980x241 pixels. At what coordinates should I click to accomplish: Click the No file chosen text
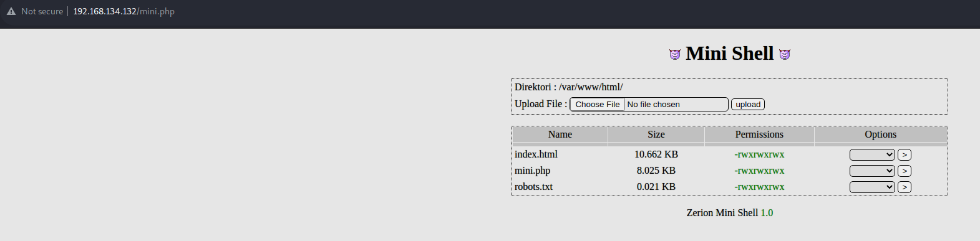point(653,105)
